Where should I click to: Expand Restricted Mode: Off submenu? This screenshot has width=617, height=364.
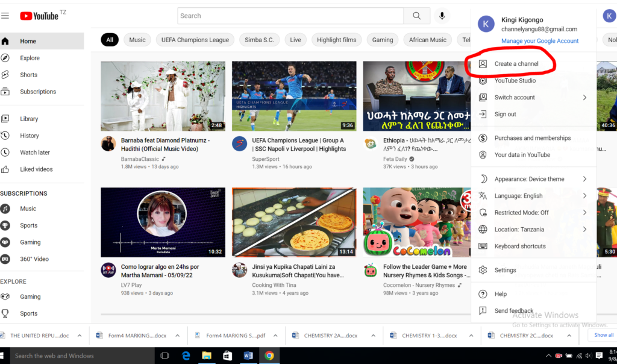coord(584,213)
